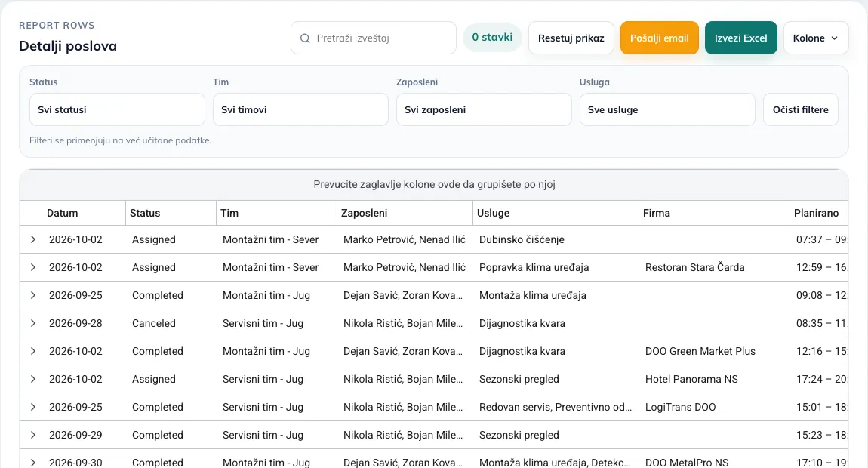
Task: Click the 2026-09-29 date cell
Action: click(x=75, y=436)
